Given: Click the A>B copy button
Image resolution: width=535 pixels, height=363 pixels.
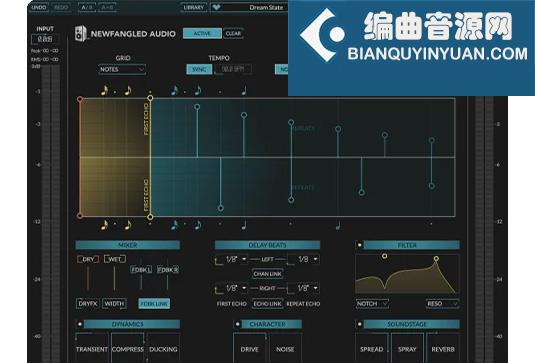Looking at the screenshot, I should (x=107, y=7).
